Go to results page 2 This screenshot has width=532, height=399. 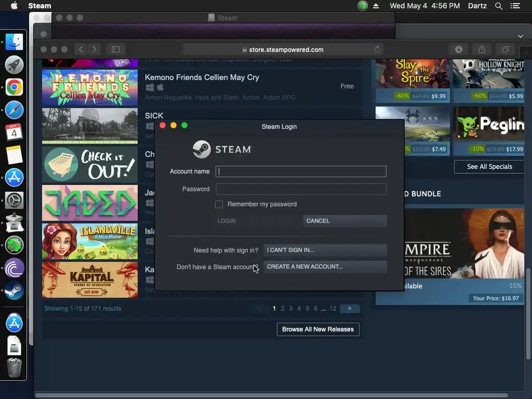pos(282,309)
